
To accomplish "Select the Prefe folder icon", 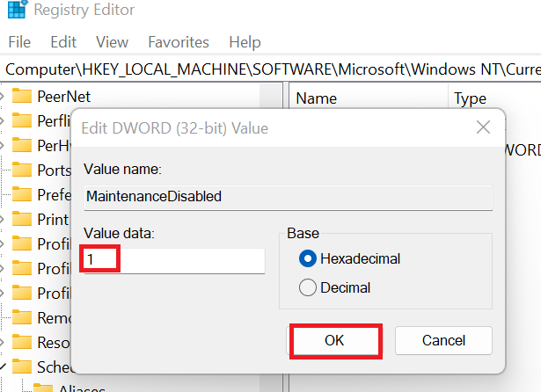I will click(22, 194).
